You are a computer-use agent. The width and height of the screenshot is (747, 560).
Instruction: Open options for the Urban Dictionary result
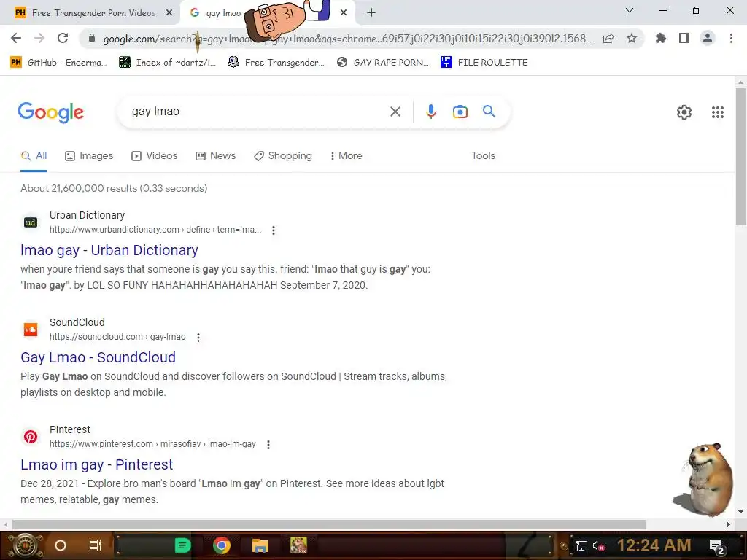click(x=274, y=230)
